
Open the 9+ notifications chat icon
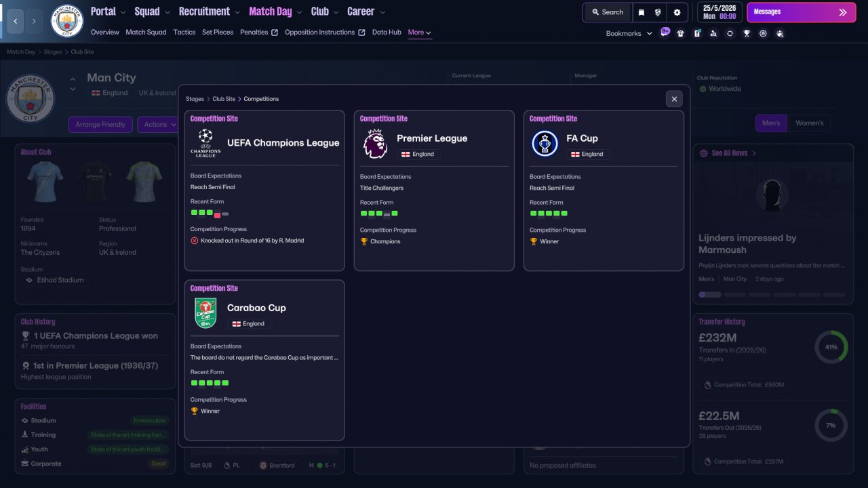(665, 33)
